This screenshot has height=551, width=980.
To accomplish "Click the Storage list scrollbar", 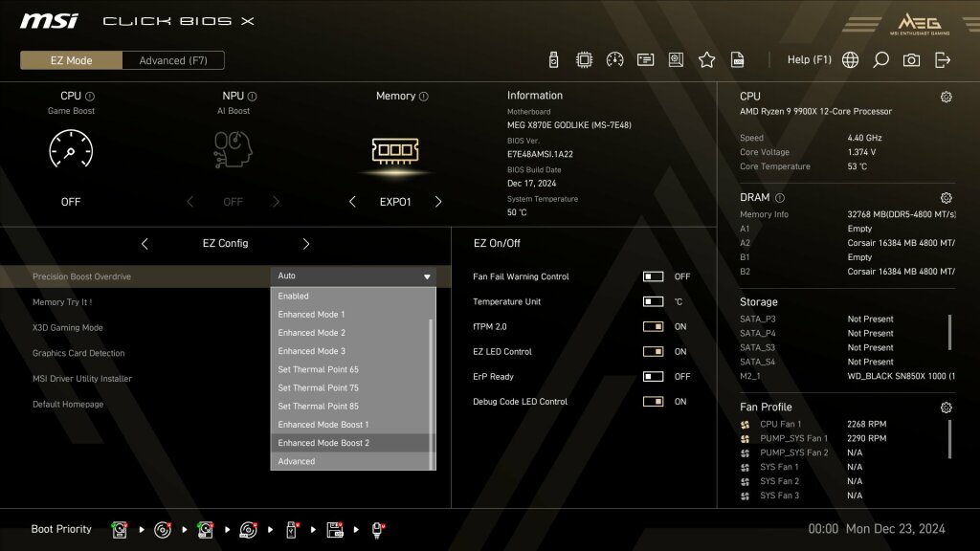I will 950,332.
